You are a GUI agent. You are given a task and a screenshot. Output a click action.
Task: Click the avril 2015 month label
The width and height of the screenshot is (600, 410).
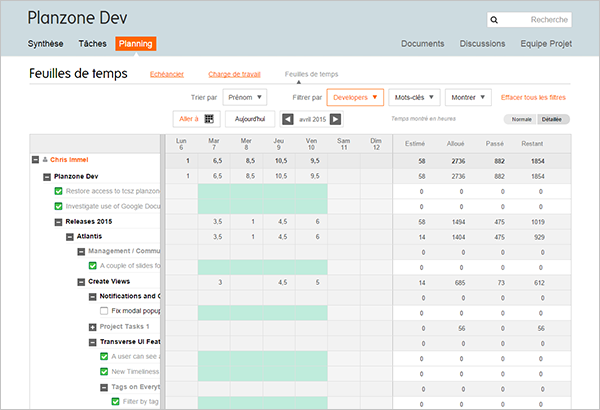click(312, 119)
